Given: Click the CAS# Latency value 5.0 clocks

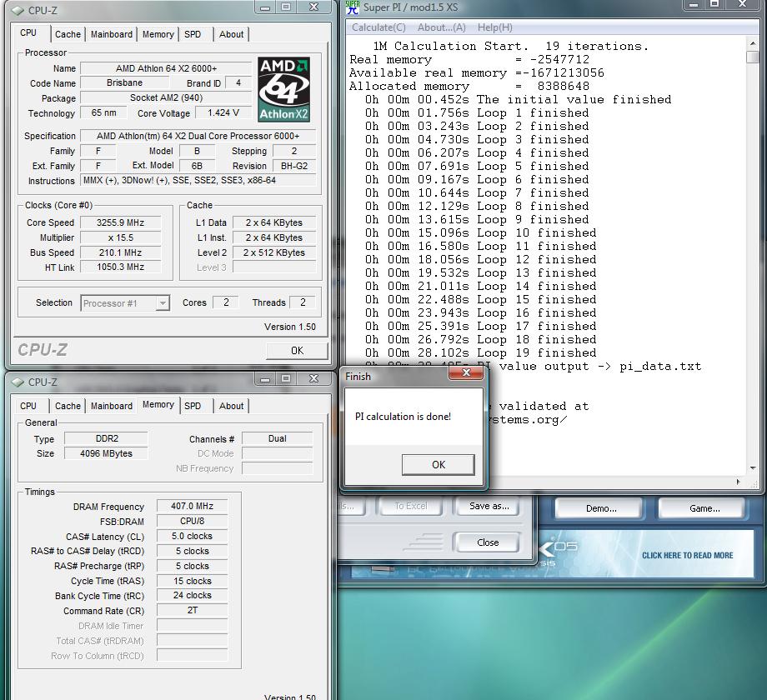Looking at the screenshot, I should (x=193, y=536).
